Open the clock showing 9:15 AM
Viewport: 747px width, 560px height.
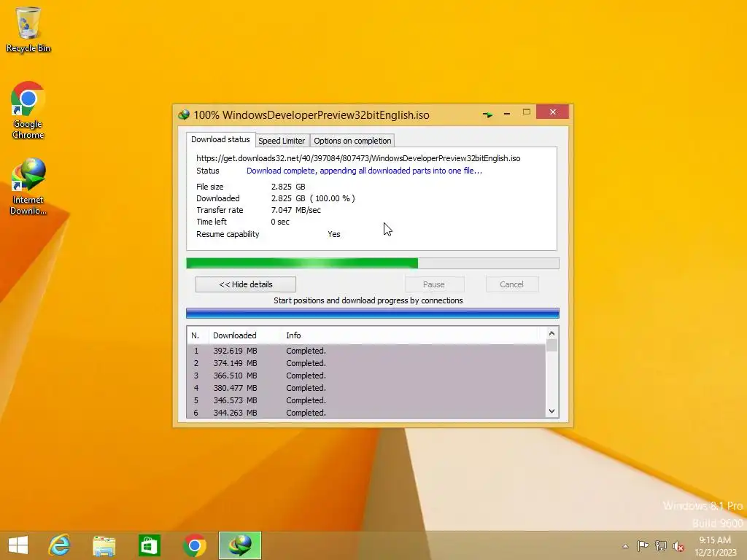[x=715, y=546]
